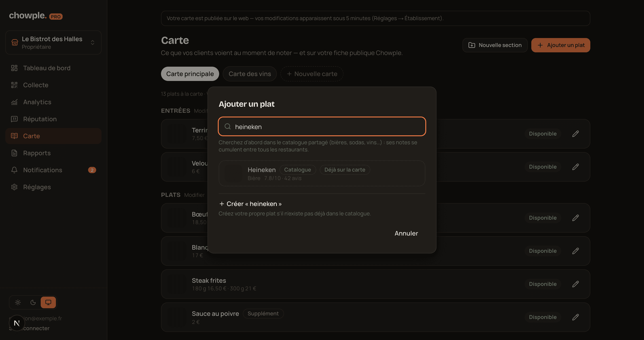Edit the Terrine row with pencil icon
Viewport: 644px width, 340px height.
click(x=576, y=134)
